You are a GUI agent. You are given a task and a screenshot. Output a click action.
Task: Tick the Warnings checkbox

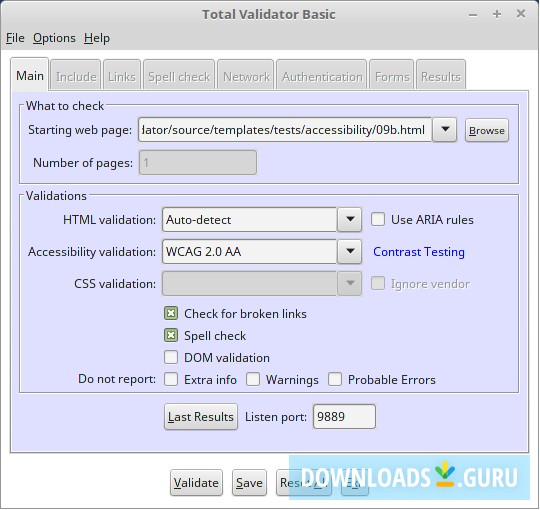[253, 379]
